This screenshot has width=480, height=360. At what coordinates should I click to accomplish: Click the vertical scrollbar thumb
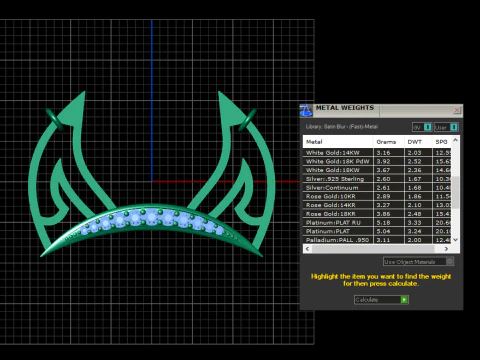point(456,192)
